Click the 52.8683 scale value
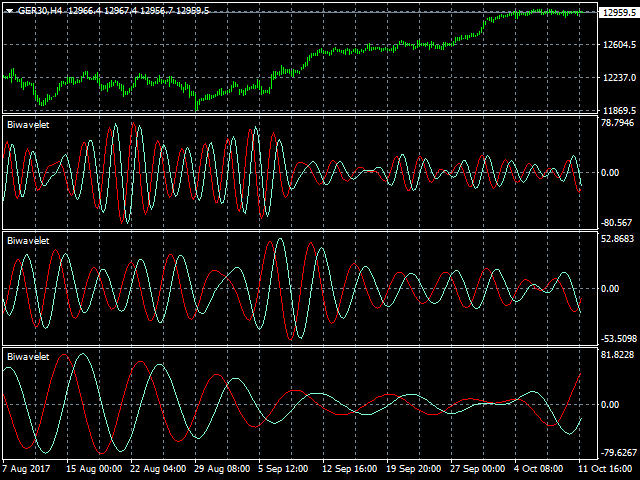Image resolution: width=640 pixels, height=480 pixels. pos(618,238)
